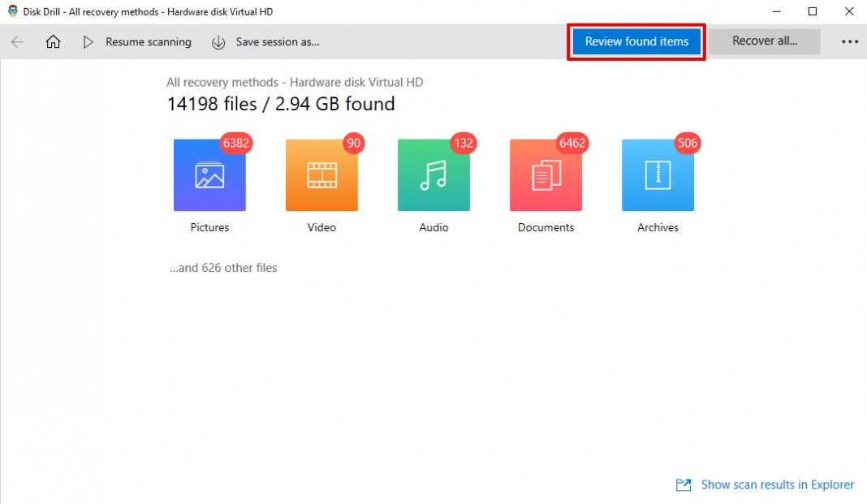Open Show scan results in Explorer

pyautogui.click(x=777, y=485)
